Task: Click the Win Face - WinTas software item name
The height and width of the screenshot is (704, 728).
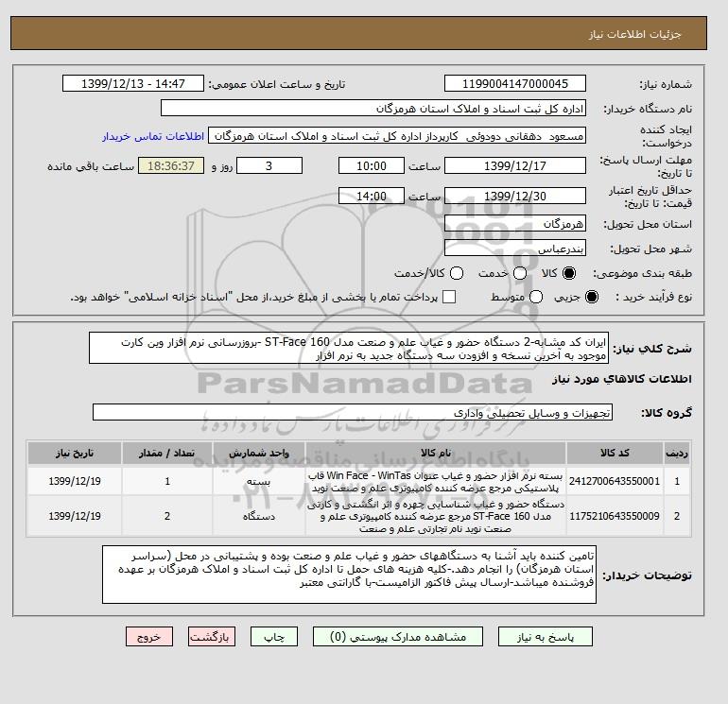Action: [436, 482]
